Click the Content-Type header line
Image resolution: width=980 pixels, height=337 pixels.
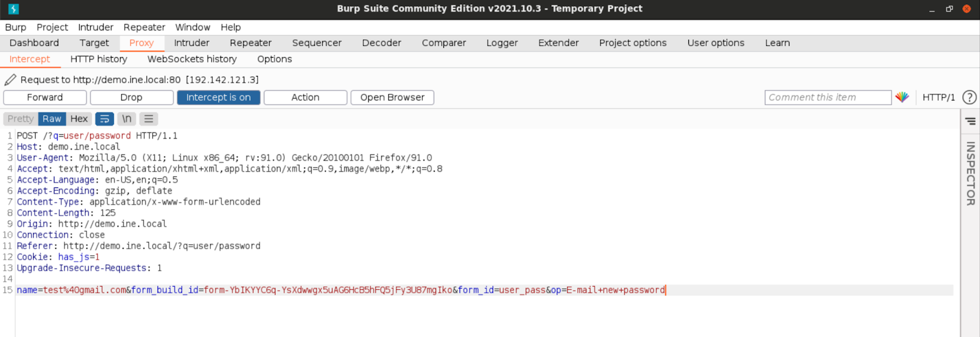(138, 202)
